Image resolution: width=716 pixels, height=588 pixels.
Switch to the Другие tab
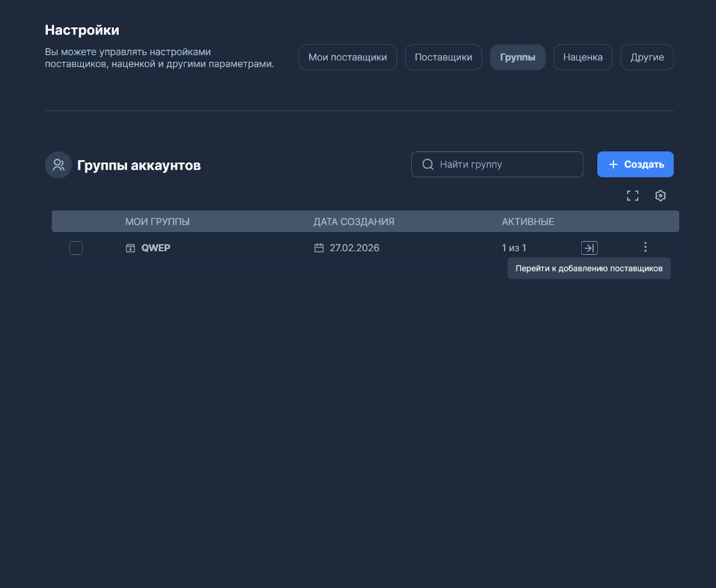point(646,57)
